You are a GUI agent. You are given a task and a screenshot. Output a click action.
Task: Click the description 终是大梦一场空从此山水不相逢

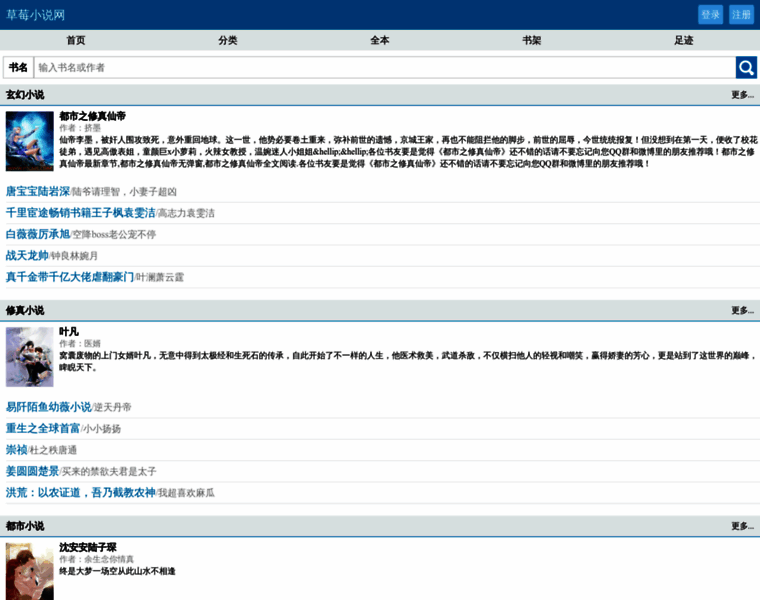(x=117, y=571)
